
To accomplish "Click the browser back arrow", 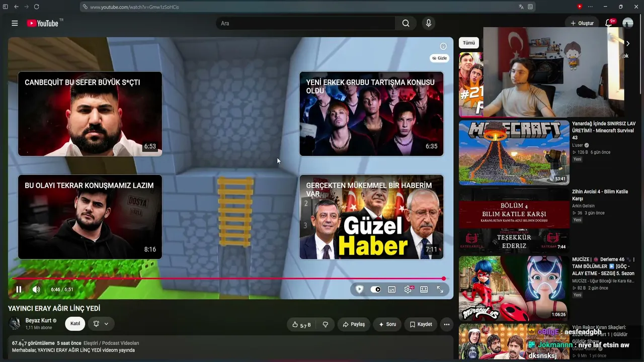I will pyautogui.click(x=16, y=7).
